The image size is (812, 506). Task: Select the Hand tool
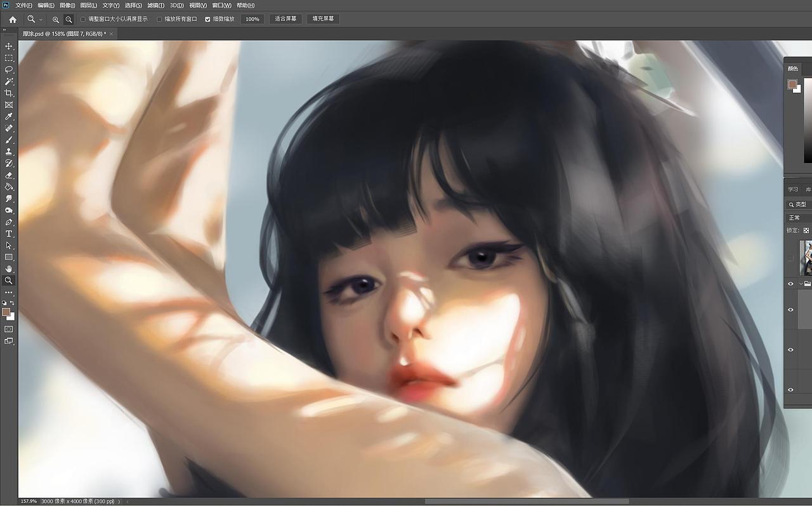click(9, 269)
